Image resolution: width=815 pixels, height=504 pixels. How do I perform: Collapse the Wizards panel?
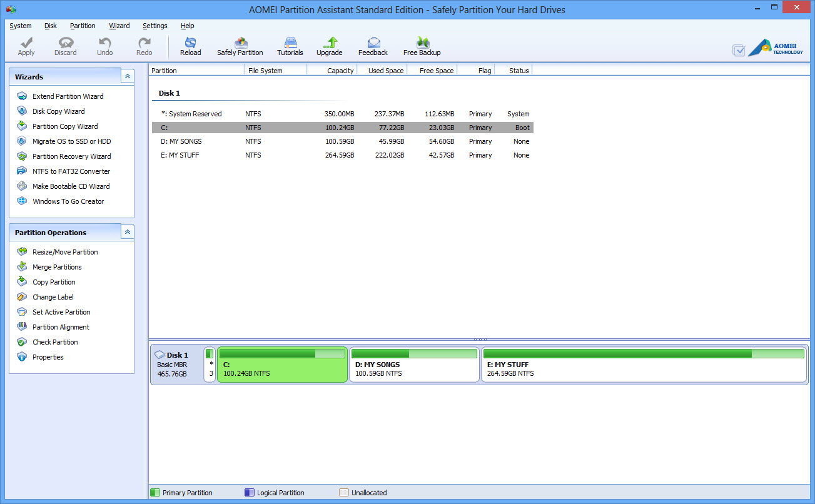tap(128, 76)
